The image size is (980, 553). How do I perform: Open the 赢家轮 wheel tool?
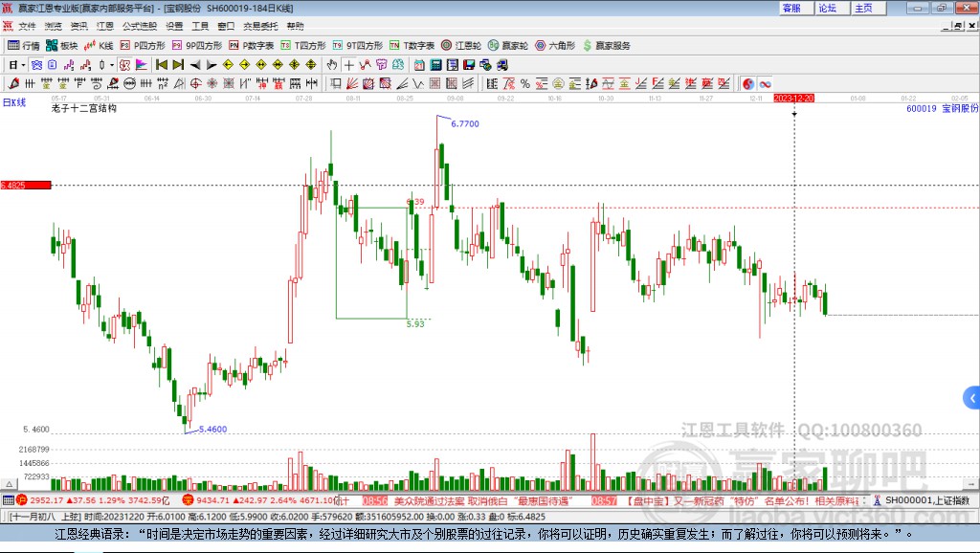508,45
